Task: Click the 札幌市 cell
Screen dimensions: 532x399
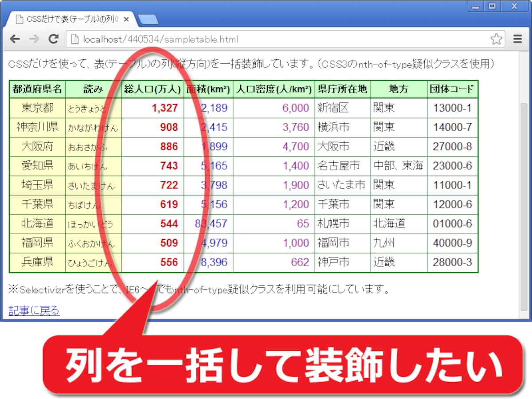Action: pyautogui.click(x=343, y=223)
